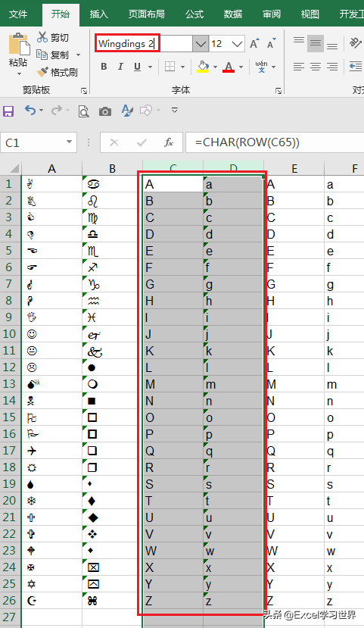364x628 pixels.
Task: Cancel formula entry with X icon
Action: point(114,142)
